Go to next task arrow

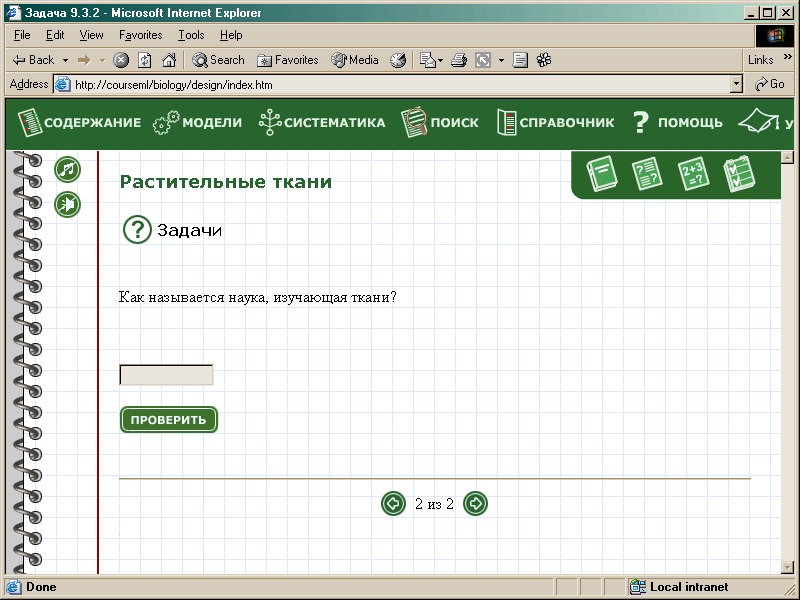[x=476, y=504]
